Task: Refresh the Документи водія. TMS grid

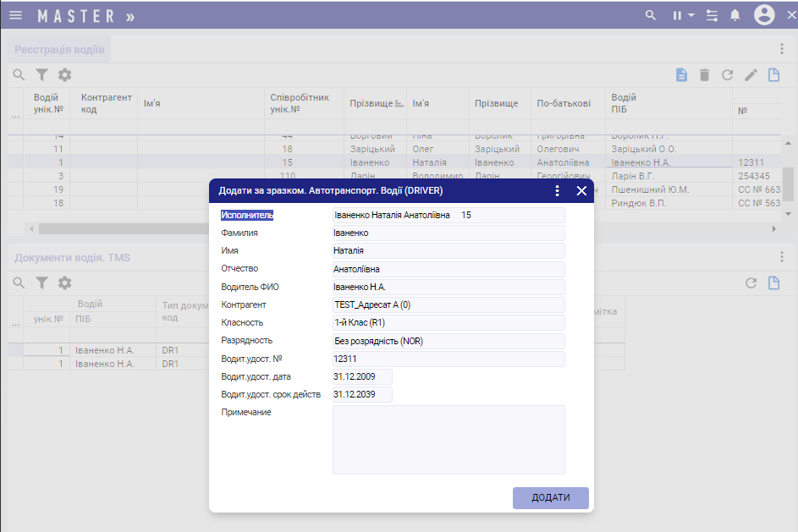Action: click(751, 283)
